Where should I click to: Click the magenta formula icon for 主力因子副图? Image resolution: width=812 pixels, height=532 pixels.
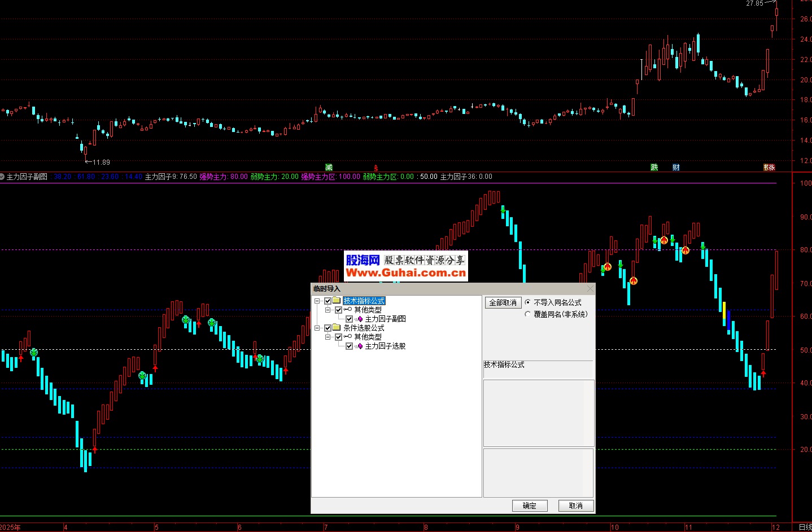pyautogui.click(x=360, y=319)
